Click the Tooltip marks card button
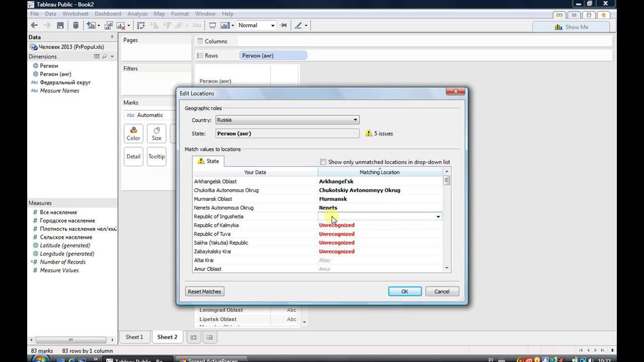This screenshot has height=362, width=644. 156,156
